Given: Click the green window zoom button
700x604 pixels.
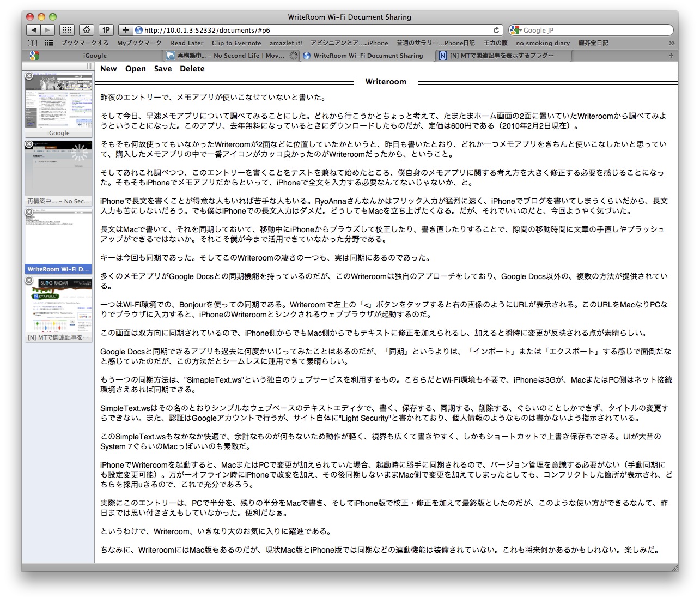Looking at the screenshot, I should 53,17.
